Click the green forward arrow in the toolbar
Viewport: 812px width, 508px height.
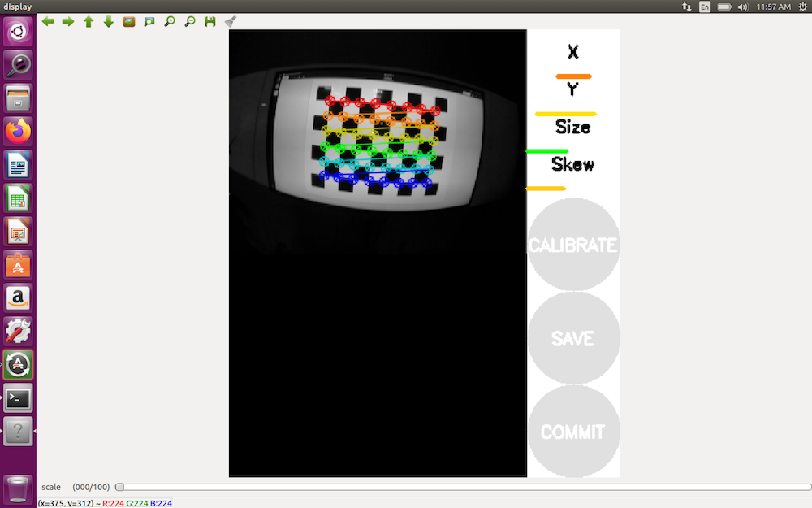point(67,21)
